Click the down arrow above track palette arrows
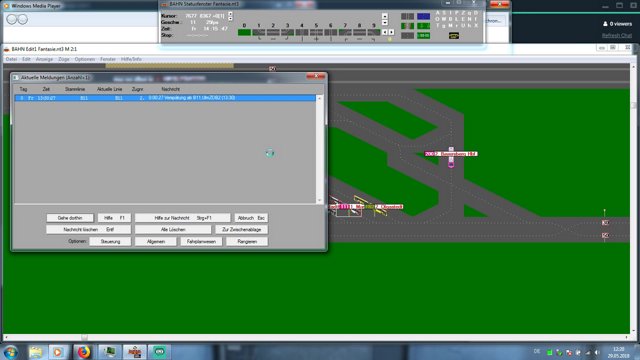 [x=384, y=23]
